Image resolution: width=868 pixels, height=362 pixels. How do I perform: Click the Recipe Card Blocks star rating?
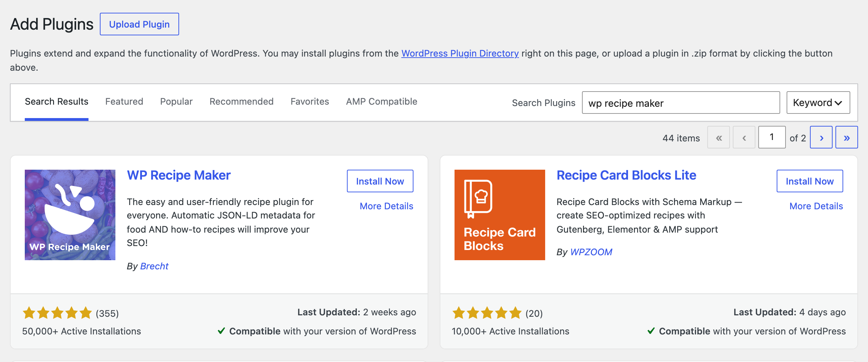487,313
